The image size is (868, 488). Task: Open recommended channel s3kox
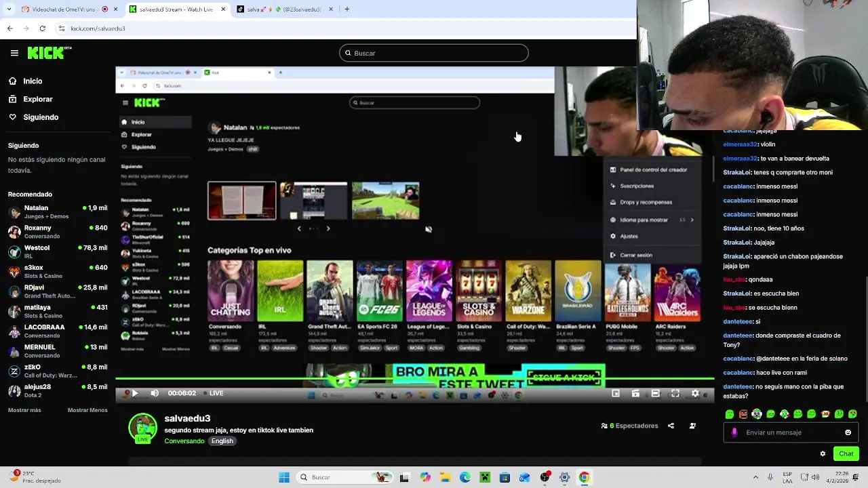coord(58,271)
